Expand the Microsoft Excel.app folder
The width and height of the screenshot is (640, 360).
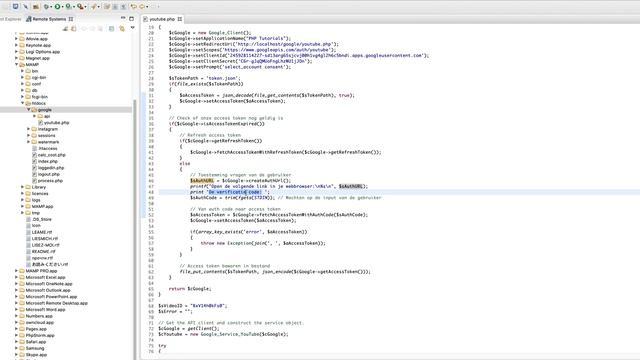tap(16, 277)
